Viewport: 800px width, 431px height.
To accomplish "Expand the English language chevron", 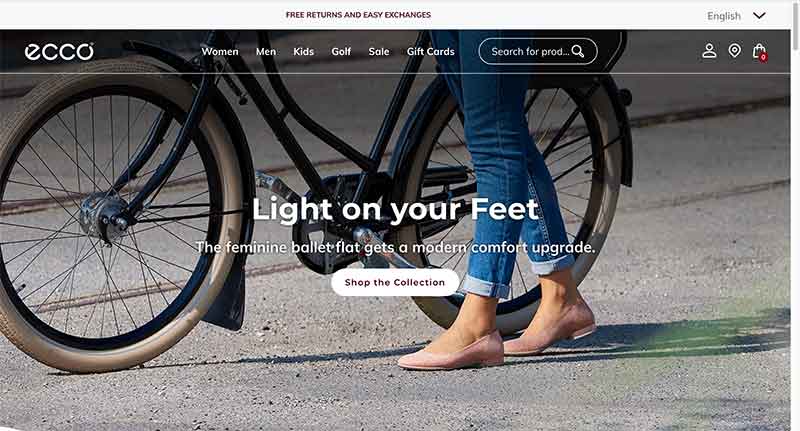I will pyautogui.click(x=759, y=16).
